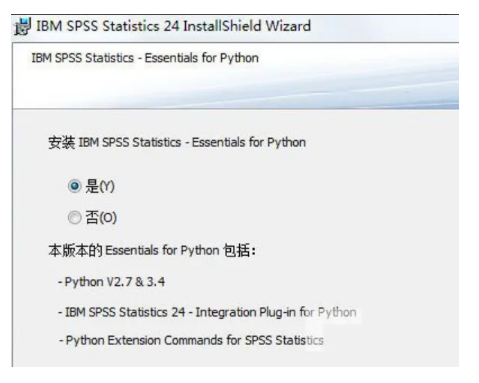Click the 本版本的 text label
479x383 pixels.
[75, 250]
